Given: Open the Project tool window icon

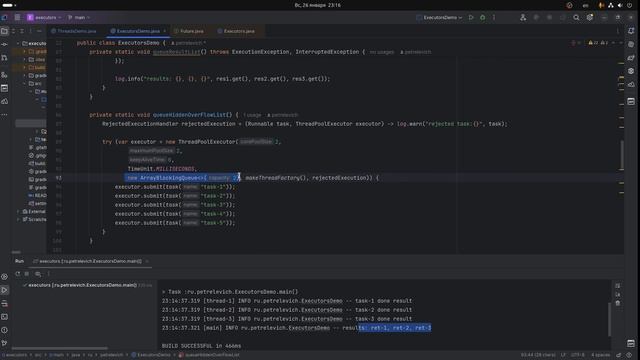Looking at the screenshot, I should [4, 31].
